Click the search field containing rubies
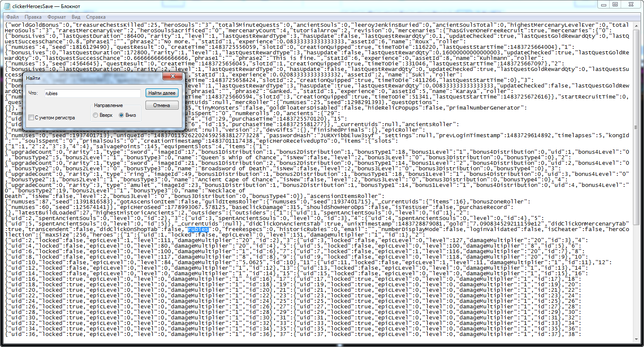Image resolution: width=644 pixels, height=347 pixels. click(x=92, y=93)
